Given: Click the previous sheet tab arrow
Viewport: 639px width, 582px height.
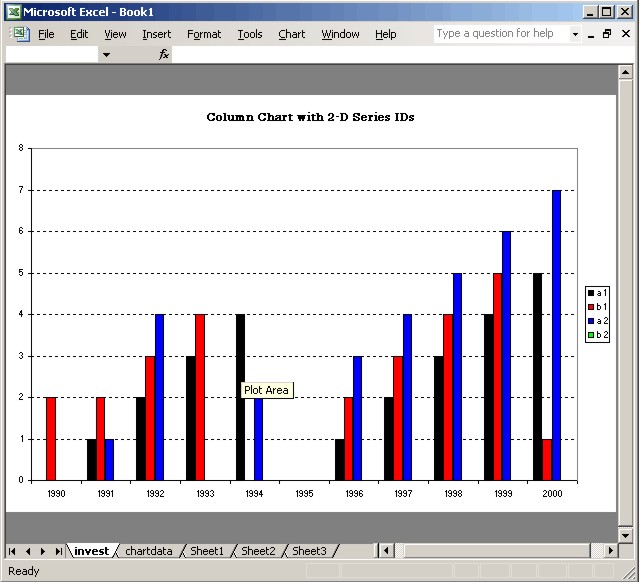Looking at the screenshot, I should [x=28, y=551].
